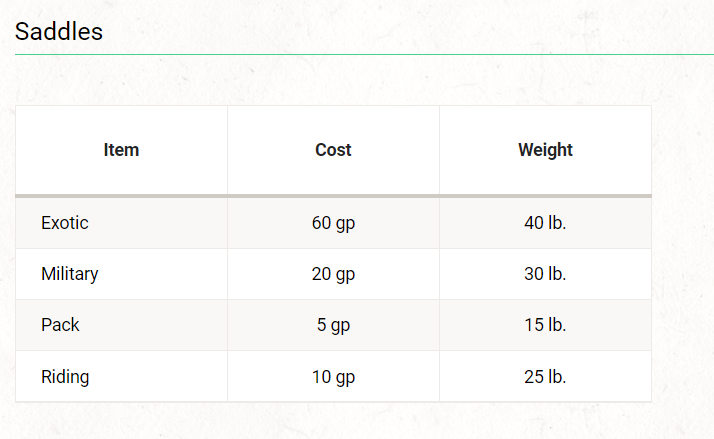This screenshot has height=439, width=714.
Task: Select the Military saddle item cell
Action: click(x=70, y=274)
